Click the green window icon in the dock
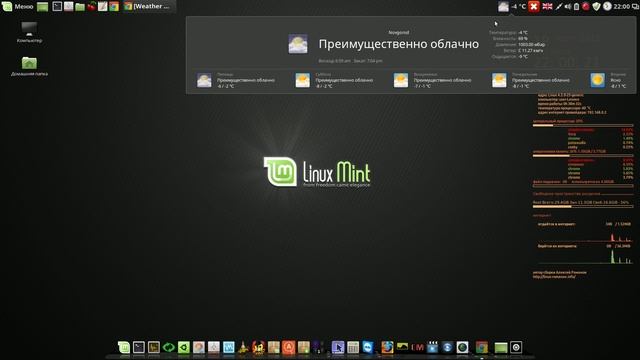 [501, 347]
